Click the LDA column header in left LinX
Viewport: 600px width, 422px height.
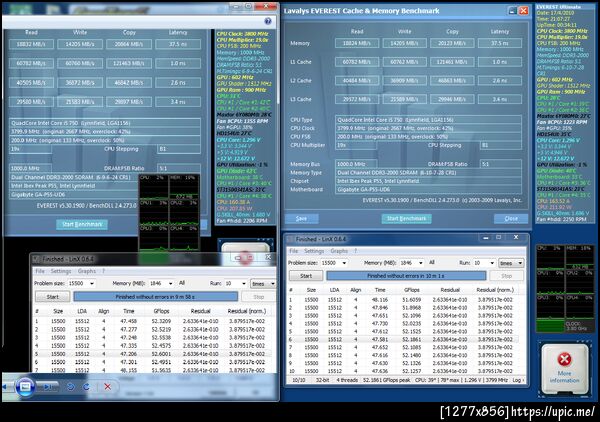click(x=82, y=311)
